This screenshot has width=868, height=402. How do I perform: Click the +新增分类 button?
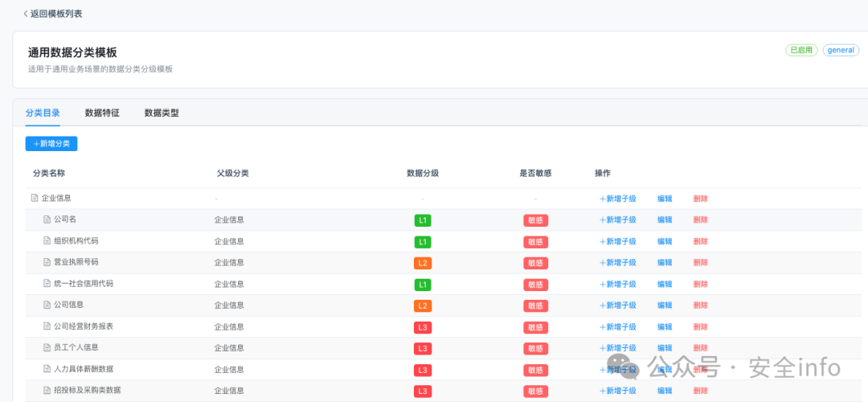(51, 143)
